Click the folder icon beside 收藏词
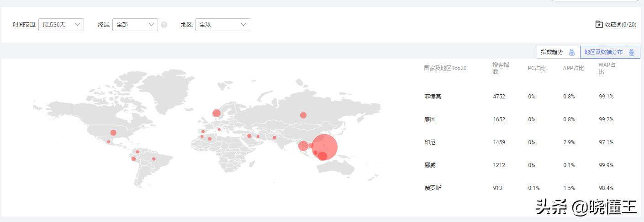The height and width of the screenshot is (222, 644). point(599,24)
